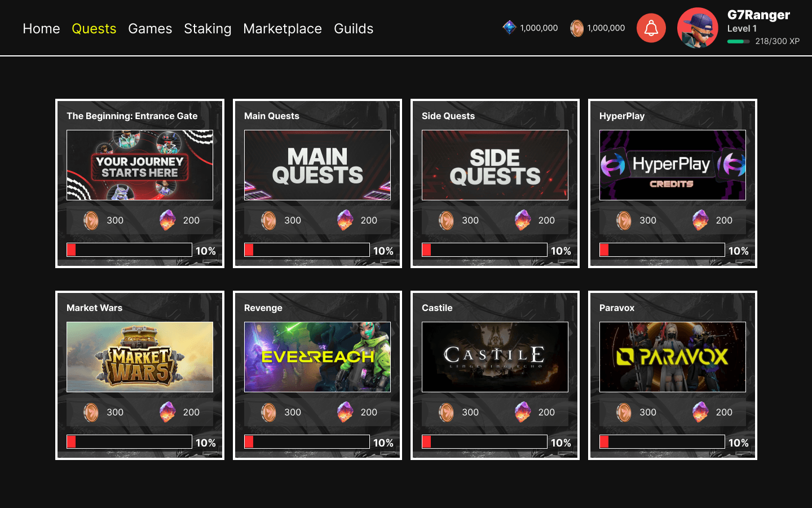Open the Games section
The width and height of the screenshot is (812, 508).
[x=150, y=29]
